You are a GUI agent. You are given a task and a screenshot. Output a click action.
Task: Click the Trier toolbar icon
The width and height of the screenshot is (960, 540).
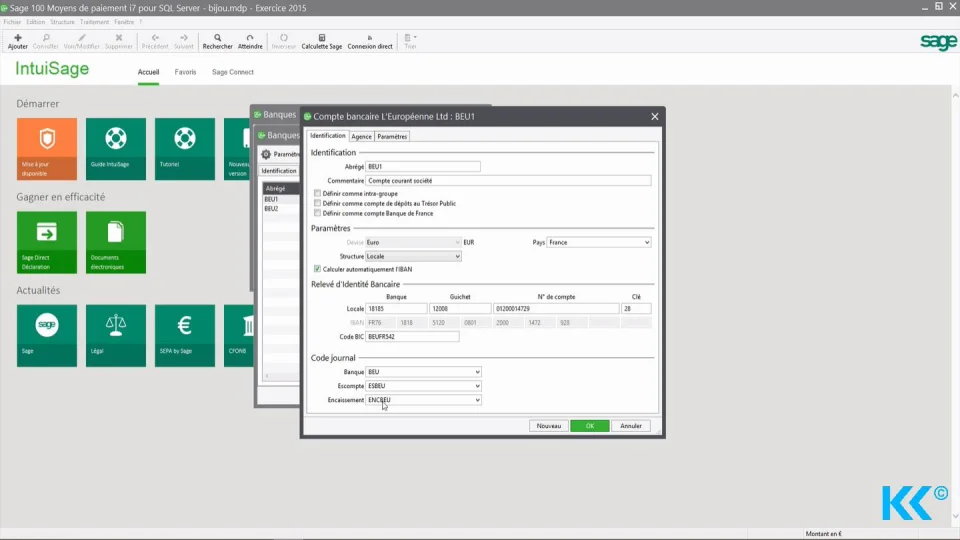(410, 41)
